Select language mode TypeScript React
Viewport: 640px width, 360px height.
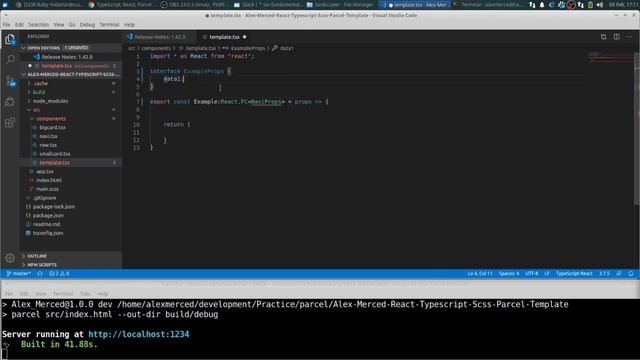pos(574,273)
